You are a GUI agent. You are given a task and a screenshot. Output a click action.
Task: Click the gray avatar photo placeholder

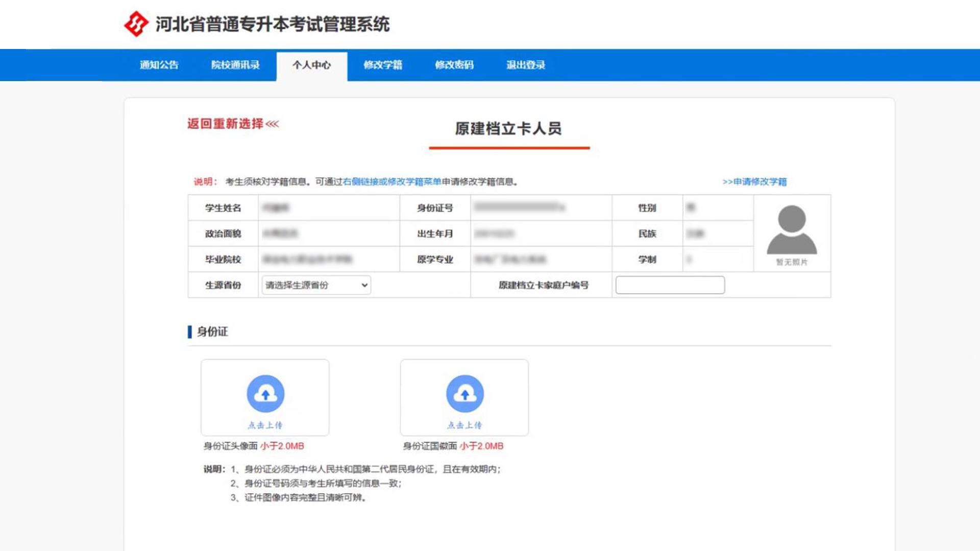tap(792, 230)
